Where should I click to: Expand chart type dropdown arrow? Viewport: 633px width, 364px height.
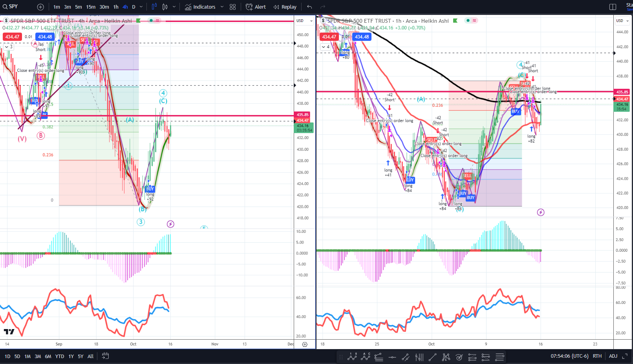(174, 7)
